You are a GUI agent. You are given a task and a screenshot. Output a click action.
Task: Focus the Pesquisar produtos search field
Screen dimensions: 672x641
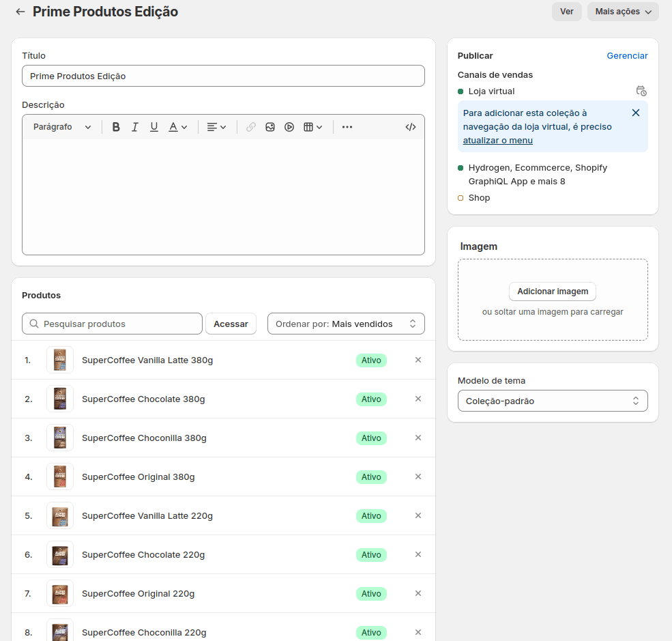click(x=113, y=324)
